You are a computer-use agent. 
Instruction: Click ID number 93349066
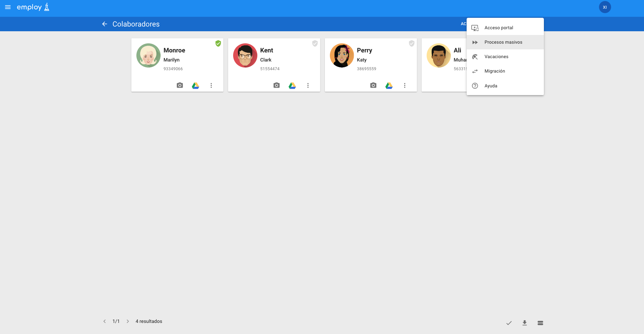173,69
